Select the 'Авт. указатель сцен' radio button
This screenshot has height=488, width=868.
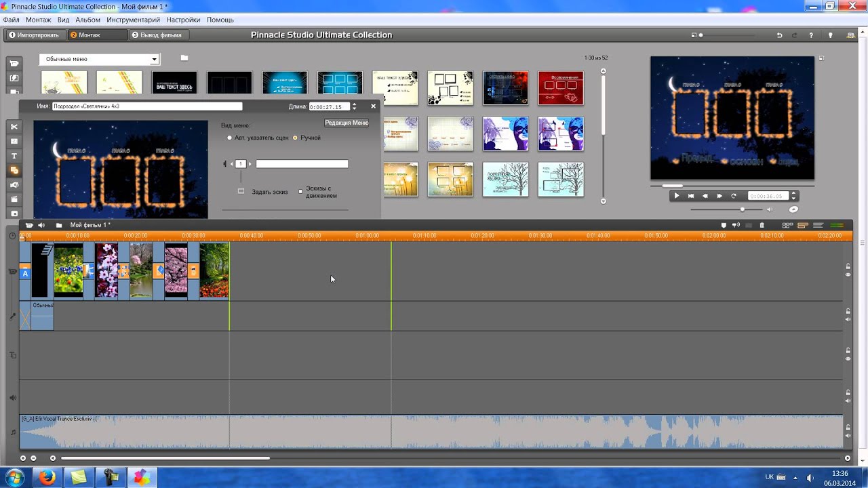[230, 138]
